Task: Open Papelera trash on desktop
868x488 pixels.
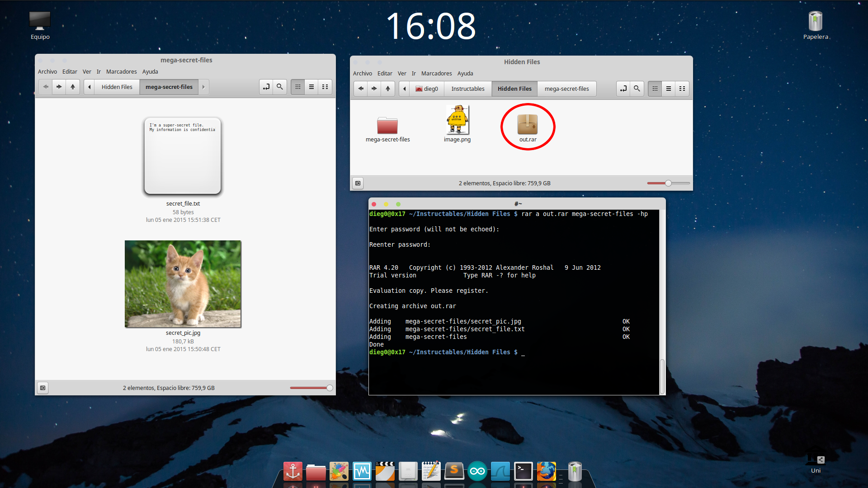Action: pos(816,21)
